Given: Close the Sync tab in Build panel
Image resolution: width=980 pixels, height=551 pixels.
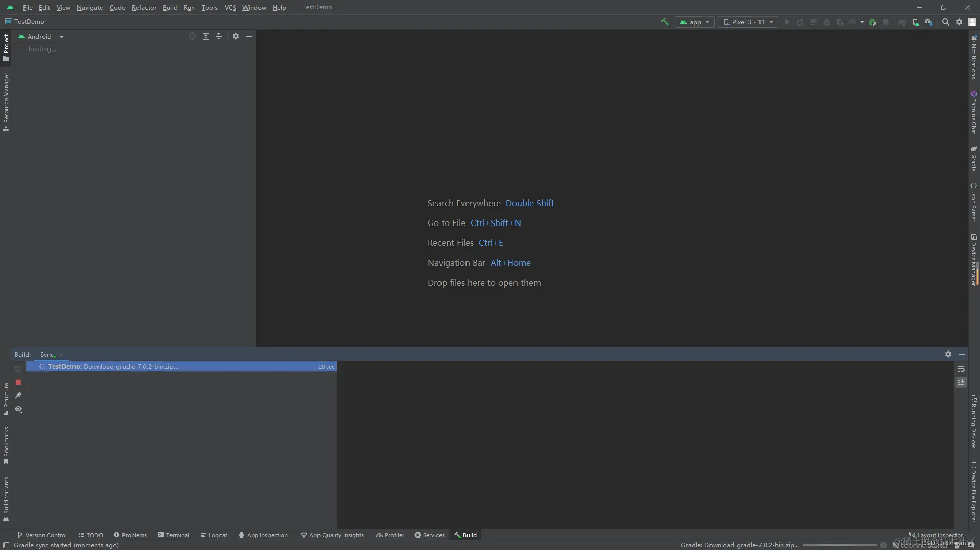Looking at the screenshot, I should (61, 355).
